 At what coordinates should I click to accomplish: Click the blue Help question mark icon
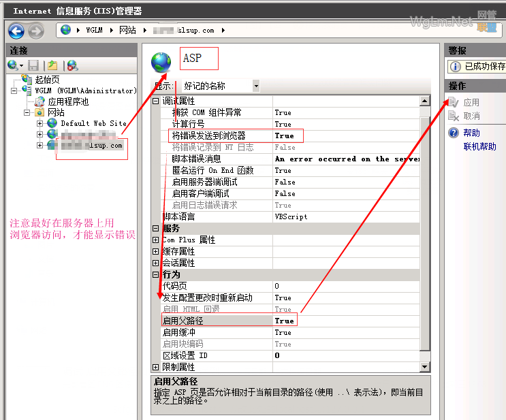454,133
